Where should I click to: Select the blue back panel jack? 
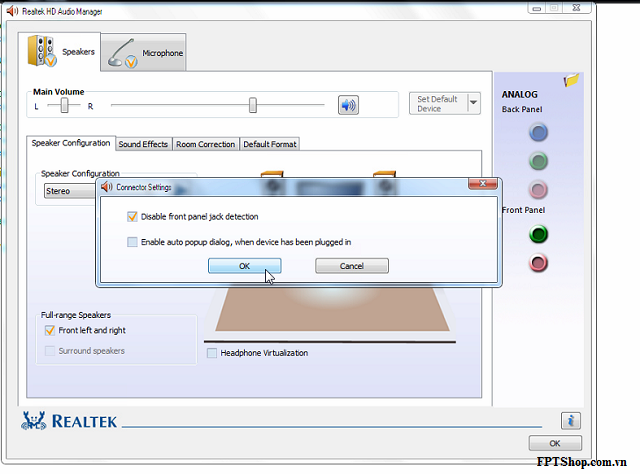click(x=538, y=132)
